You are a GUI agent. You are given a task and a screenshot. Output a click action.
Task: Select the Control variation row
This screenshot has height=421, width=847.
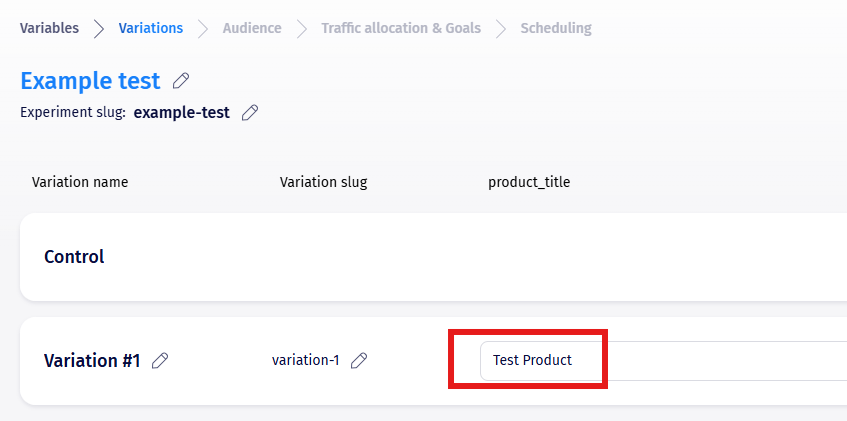click(74, 257)
